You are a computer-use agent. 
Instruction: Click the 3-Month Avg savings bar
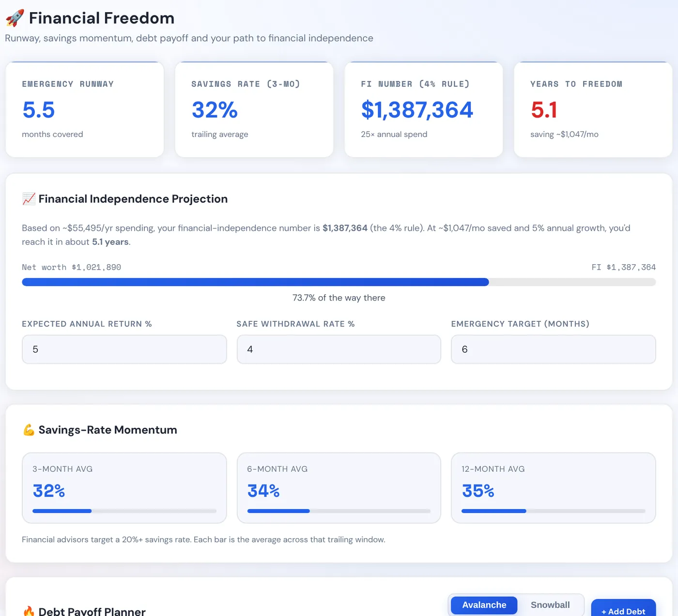(x=124, y=511)
